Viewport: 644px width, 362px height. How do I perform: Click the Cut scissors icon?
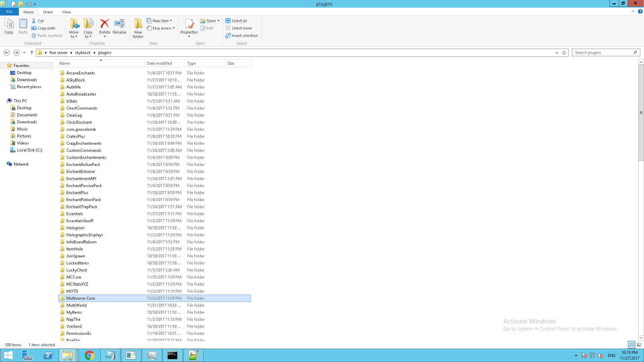(x=34, y=21)
